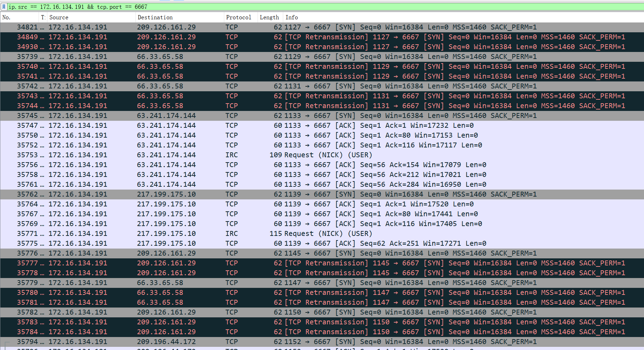Click destination 63.241.174.144 in packet 35753
This screenshot has height=350, width=644.
click(x=166, y=155)
